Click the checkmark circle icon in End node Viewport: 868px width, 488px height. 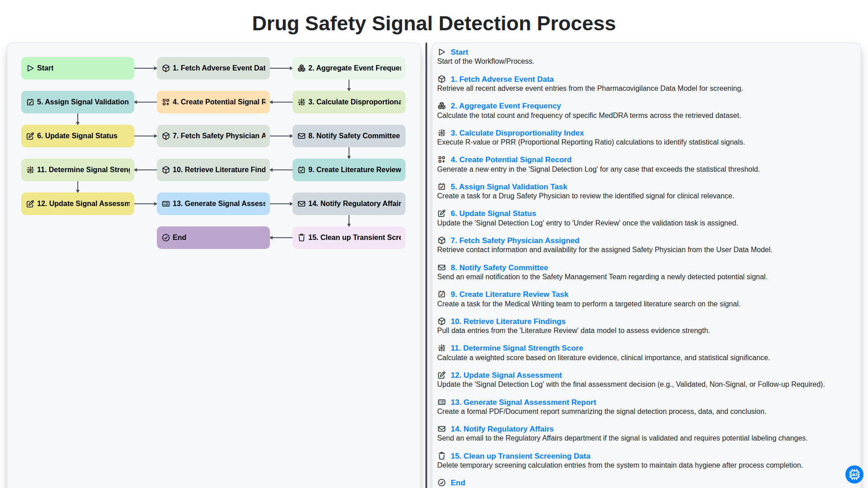coord(166,238)
